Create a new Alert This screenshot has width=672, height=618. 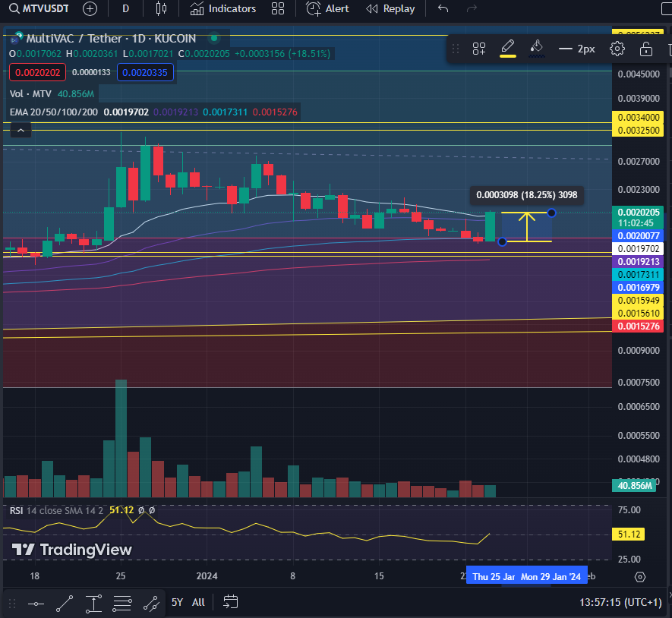coord(327,8)
